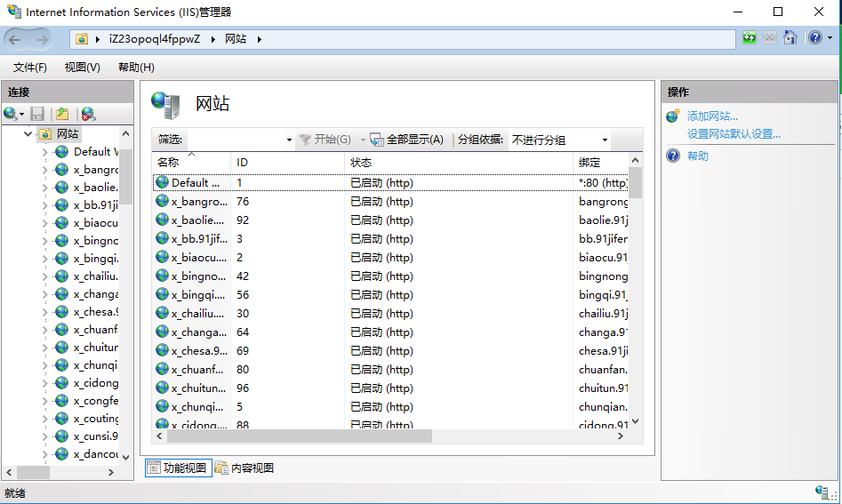Click the 网站 folder icon in the tree
The width and height of the screenshot is (842, 504).
point(46,133)
